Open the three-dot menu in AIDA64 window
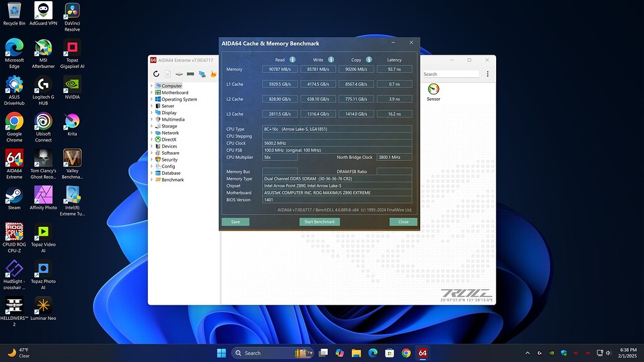This screenshot has height=362, width=644. (x=487, y=74)
